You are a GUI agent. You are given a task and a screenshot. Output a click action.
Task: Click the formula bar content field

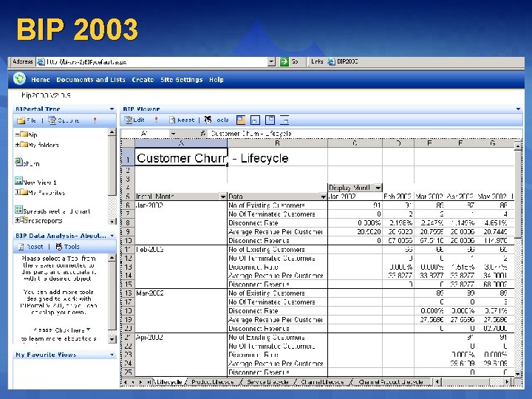365,134
